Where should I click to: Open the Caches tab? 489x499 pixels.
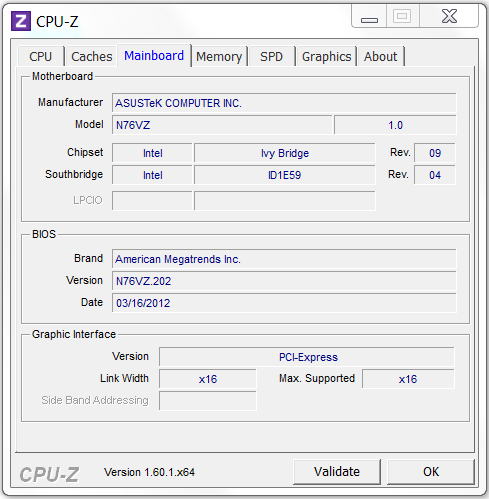92,56
